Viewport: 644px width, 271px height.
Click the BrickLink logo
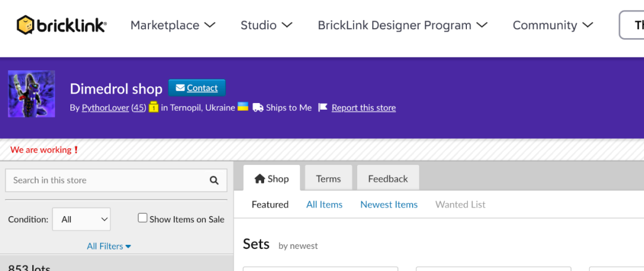click(x=61, y=25)
